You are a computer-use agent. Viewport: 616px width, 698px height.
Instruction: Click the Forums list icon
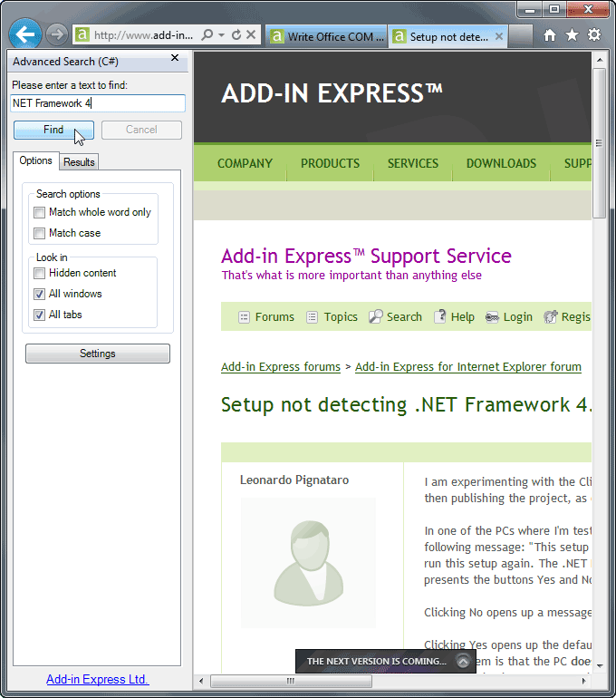coord(244,317)
